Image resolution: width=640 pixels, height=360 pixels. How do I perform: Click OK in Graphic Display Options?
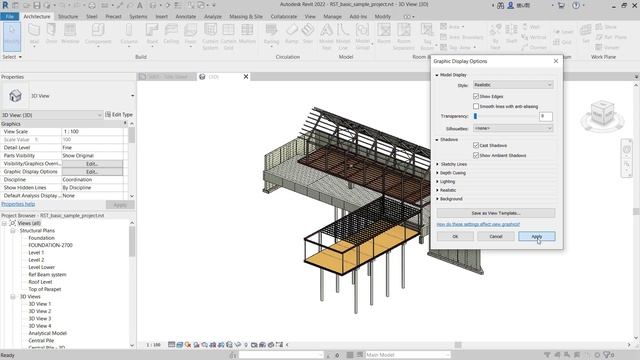point(455,236)
